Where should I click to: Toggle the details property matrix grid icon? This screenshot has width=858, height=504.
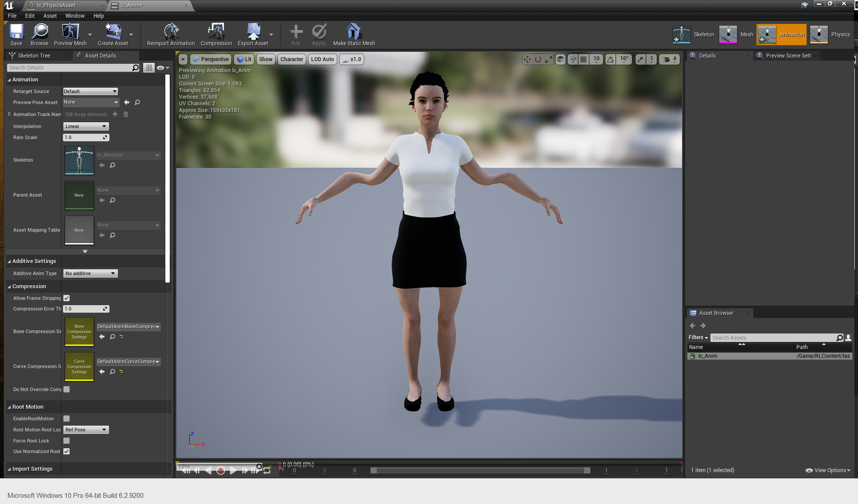point(149,68)
